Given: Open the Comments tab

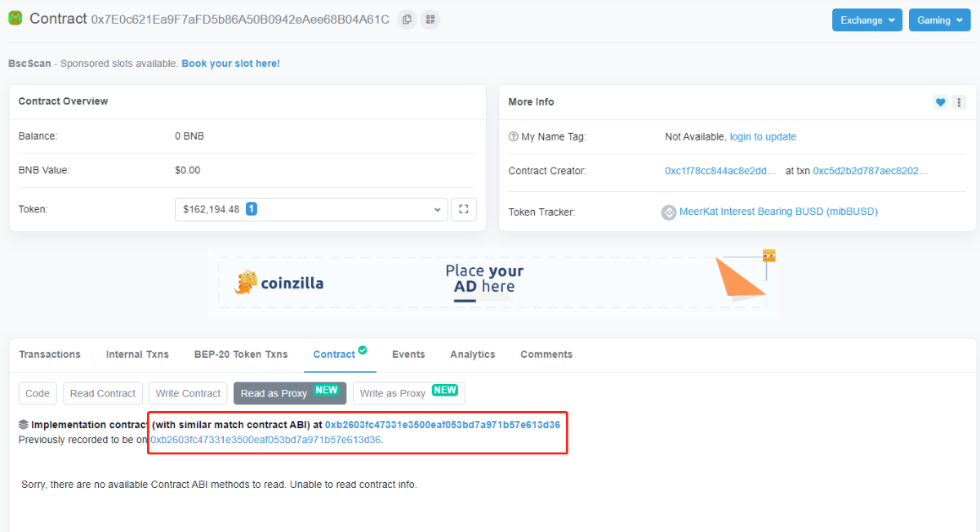Looking at the screenshot, I should 546,355.
